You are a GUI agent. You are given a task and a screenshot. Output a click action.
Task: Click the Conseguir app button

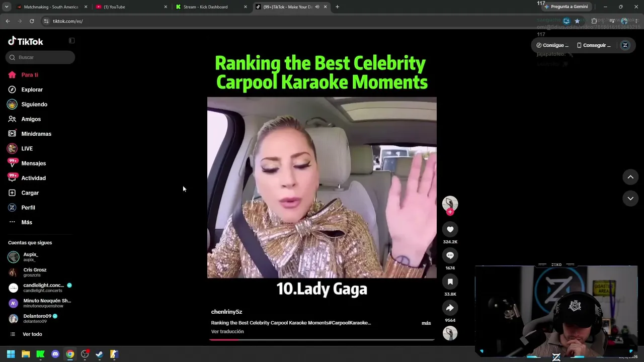[594, 45]
